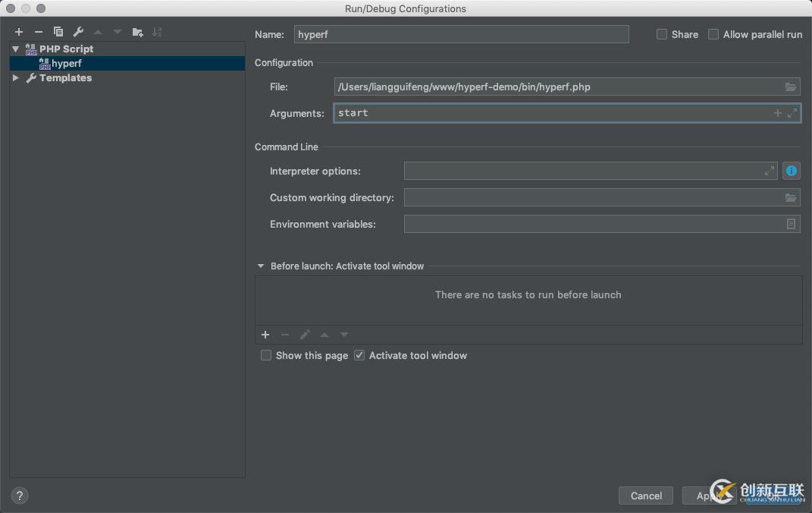The image size is (812, 513).
Task: Add new configuration with plus icon
Action: pos(19,32)
